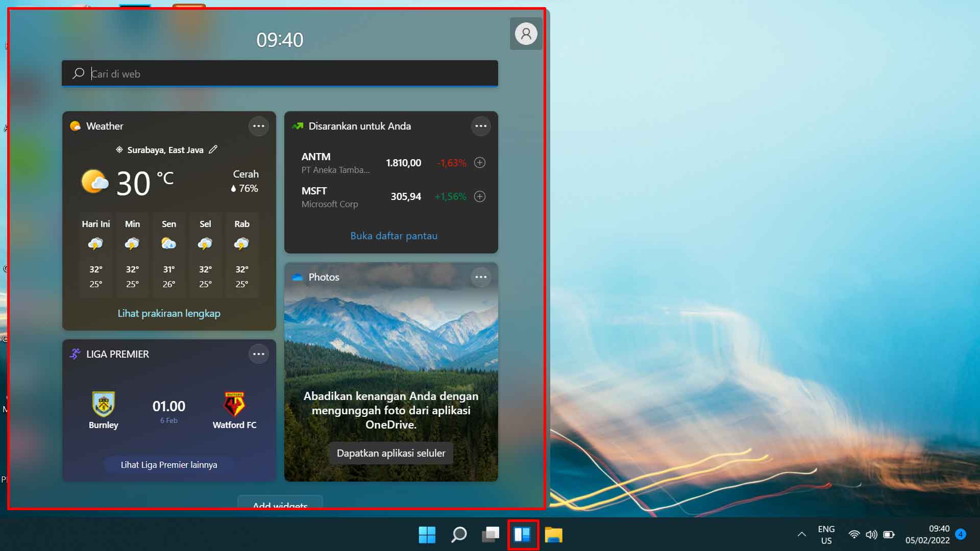Open Task View in taskbar
The width and height of the screenshot is (980, 551).
(x=491, y=535)
